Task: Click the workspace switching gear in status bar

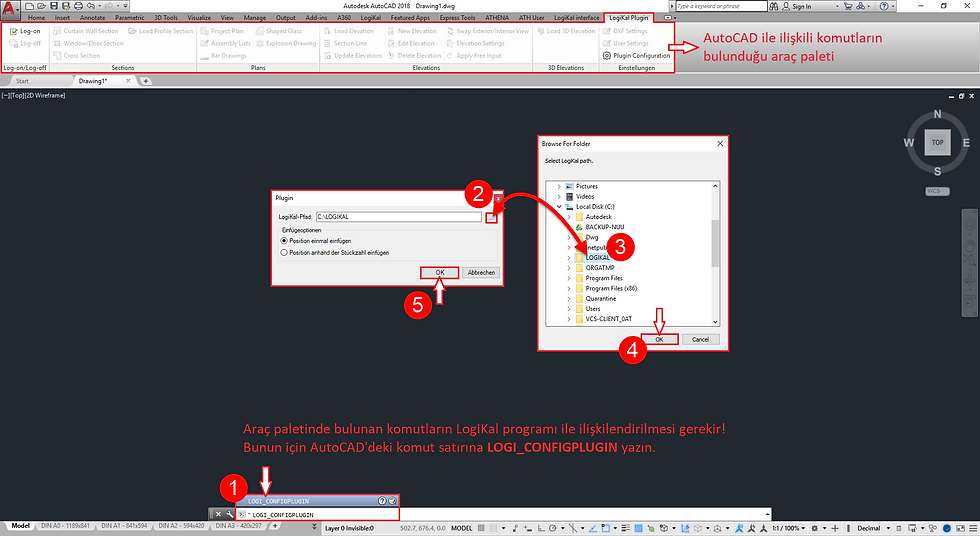Action: 814,529
